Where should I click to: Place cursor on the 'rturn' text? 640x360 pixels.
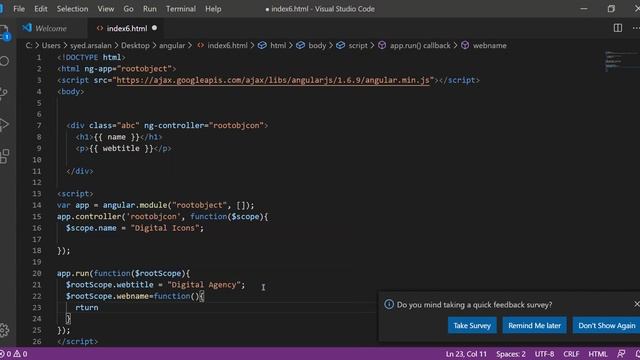click(x=87, y=307)
